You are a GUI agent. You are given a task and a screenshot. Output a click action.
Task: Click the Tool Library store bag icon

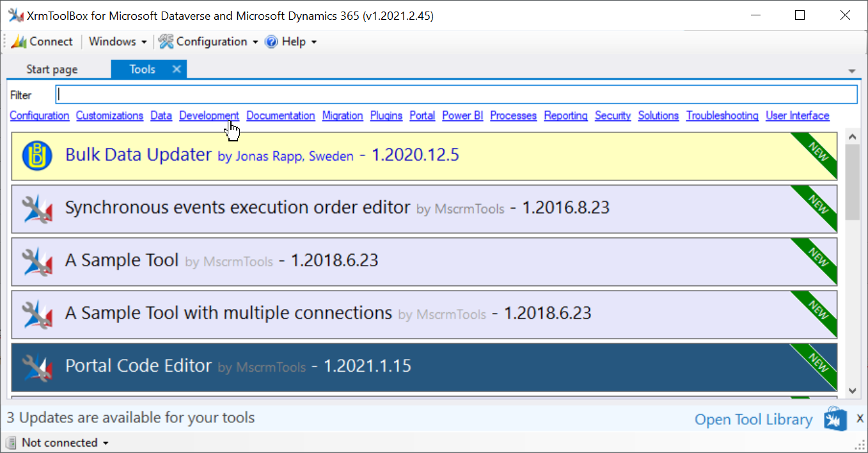pyautogui.click(x=835, y=420)
